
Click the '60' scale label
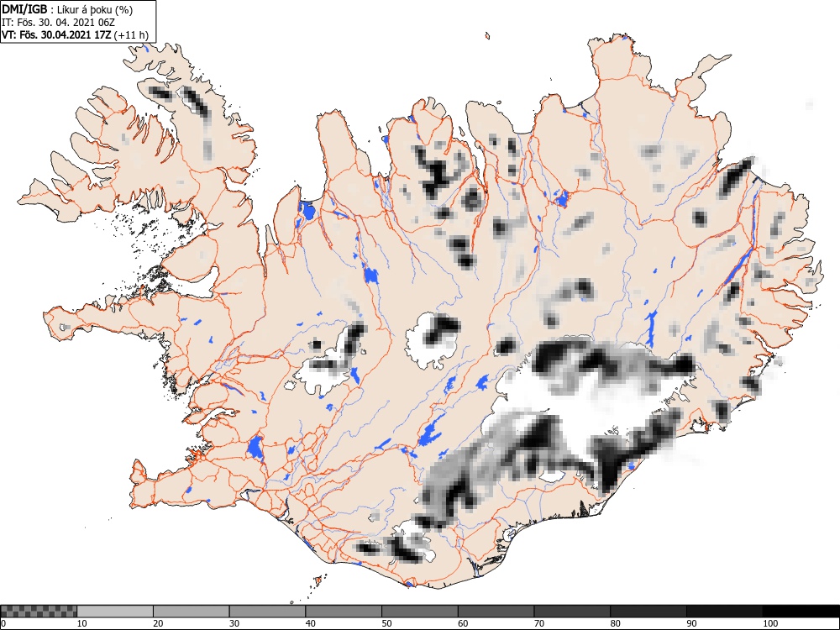tap(463, 623)
